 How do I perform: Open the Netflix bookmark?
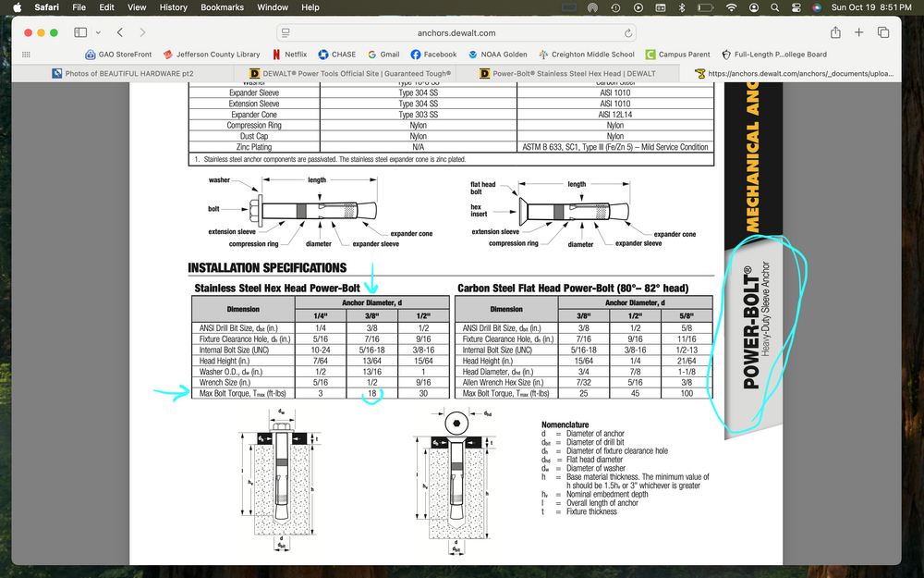pyautogui.click(x=289, y=55)
